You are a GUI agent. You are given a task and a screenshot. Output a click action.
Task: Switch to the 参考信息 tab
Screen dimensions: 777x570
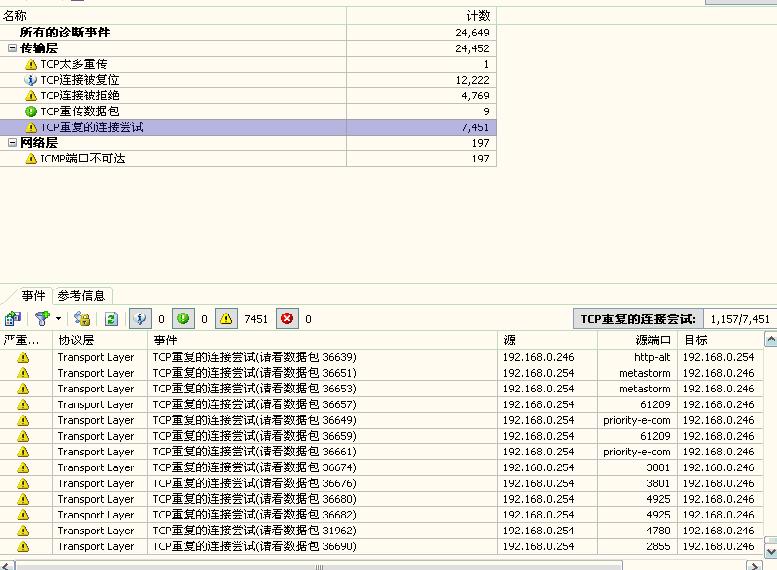click(81, 296)
